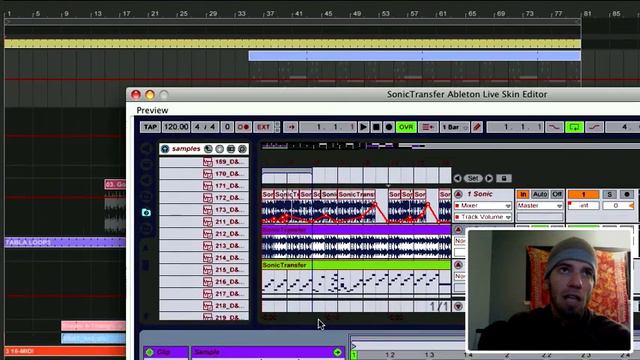Viewport: 640px width, 360px height.
Task: Collapse the 1 Sonic track
Action: pos(458,194)
